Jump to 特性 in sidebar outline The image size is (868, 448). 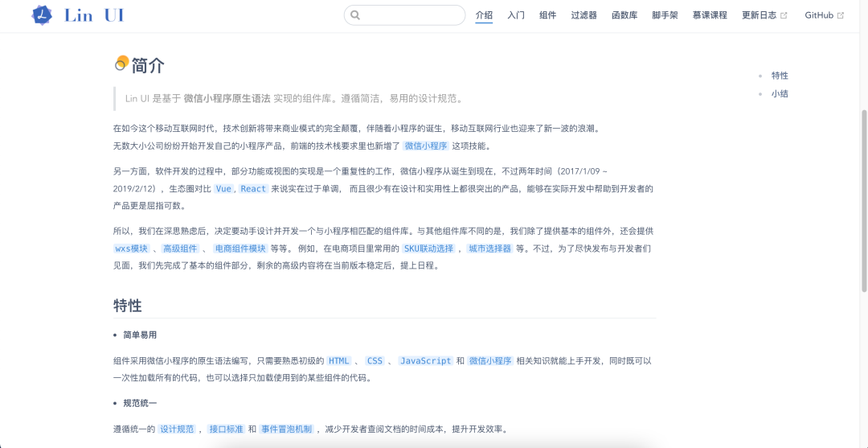[780, 76]
